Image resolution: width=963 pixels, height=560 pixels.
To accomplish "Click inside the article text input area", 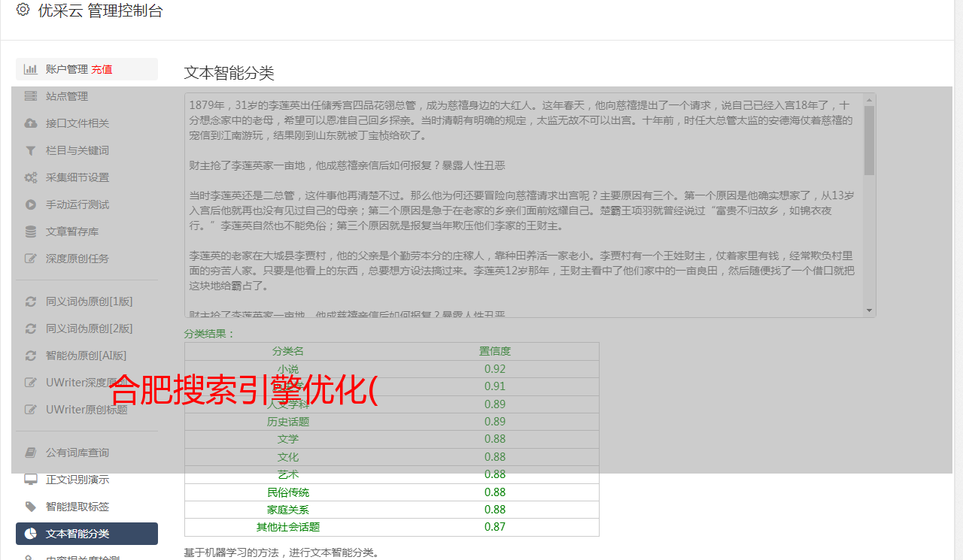I will (x=519, y=203).
